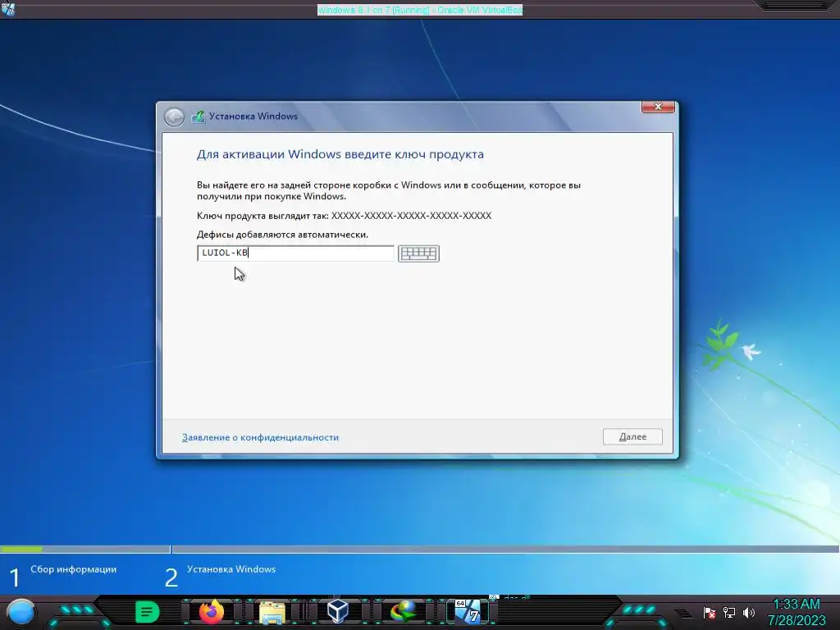Click the XXXXX-XXXXX key format example
The image size is (840, 630).
click(x=411, y=216)
